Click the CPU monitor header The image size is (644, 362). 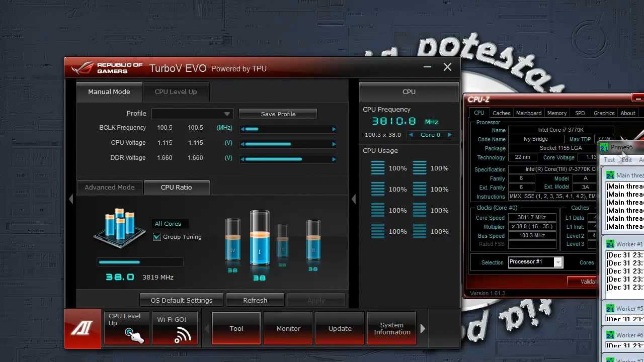coord(409,92)
